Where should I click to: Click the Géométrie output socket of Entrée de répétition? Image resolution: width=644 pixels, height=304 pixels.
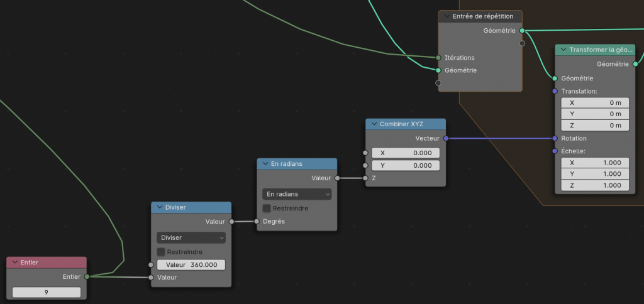pos(522,30)
